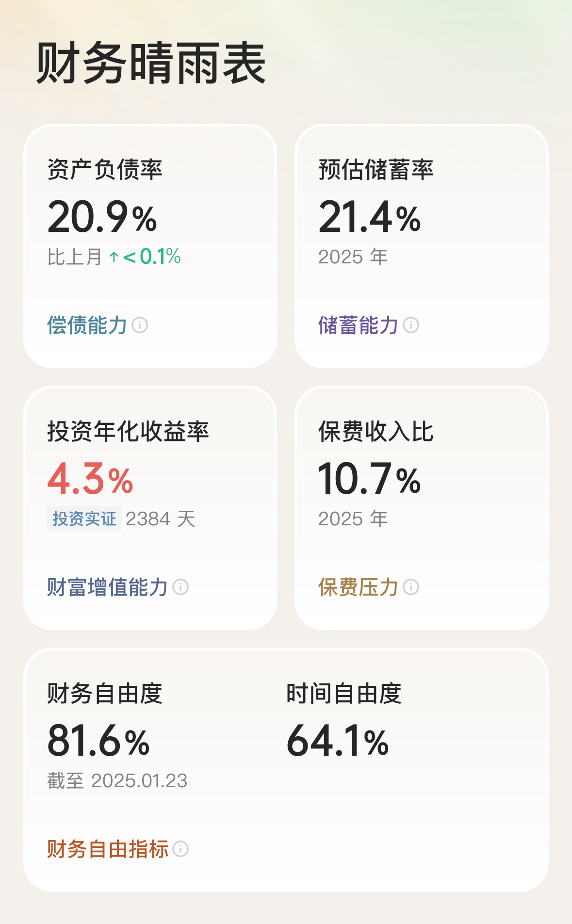Select the 投资年化收益率 4.3% figure
Viewport: 572px width, 924px height.
[x=90, y=479]
